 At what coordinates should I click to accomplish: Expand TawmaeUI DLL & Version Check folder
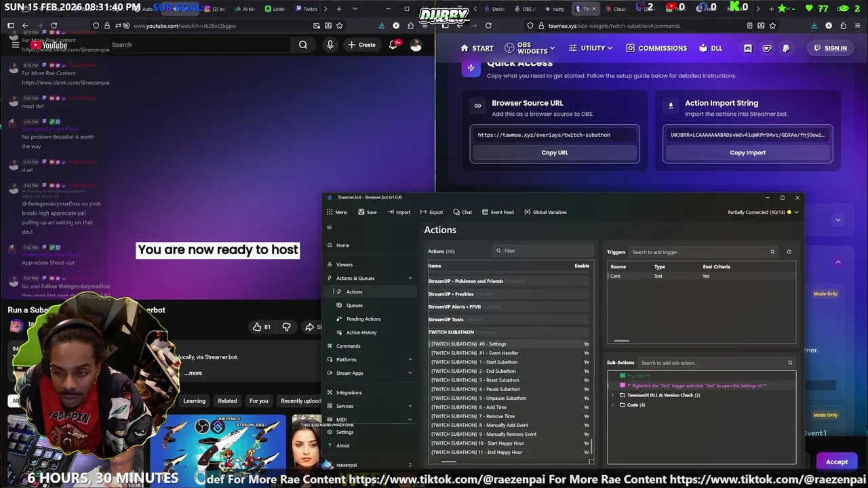(613, 395)
